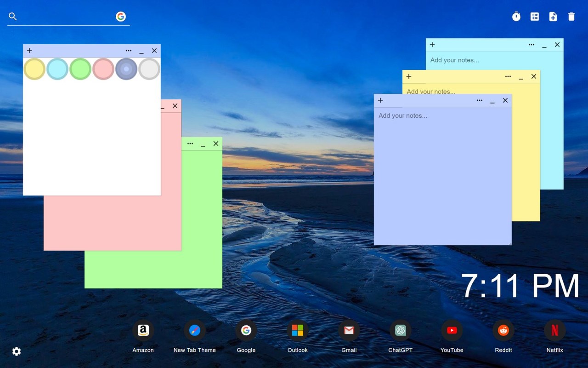588x368 pixels.
Task: Open the three-dots menu on the yellow note
Action: 508,76
